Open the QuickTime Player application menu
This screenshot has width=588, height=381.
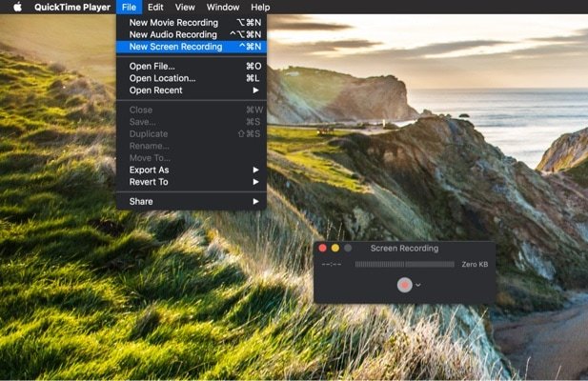point(72,7)
